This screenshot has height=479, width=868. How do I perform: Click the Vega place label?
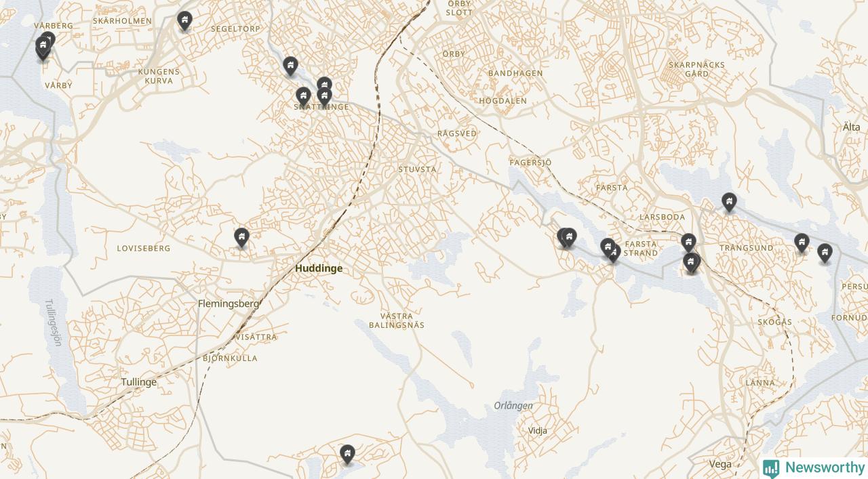pyautogui.click(x=720, y=464)
